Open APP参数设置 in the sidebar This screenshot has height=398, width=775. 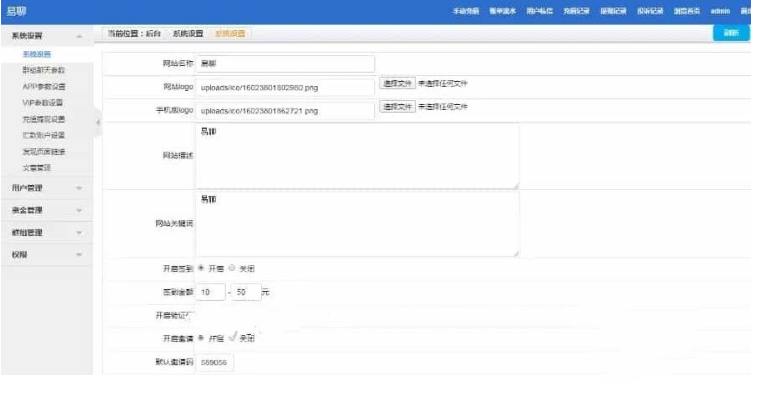click(x=44, y=87)
